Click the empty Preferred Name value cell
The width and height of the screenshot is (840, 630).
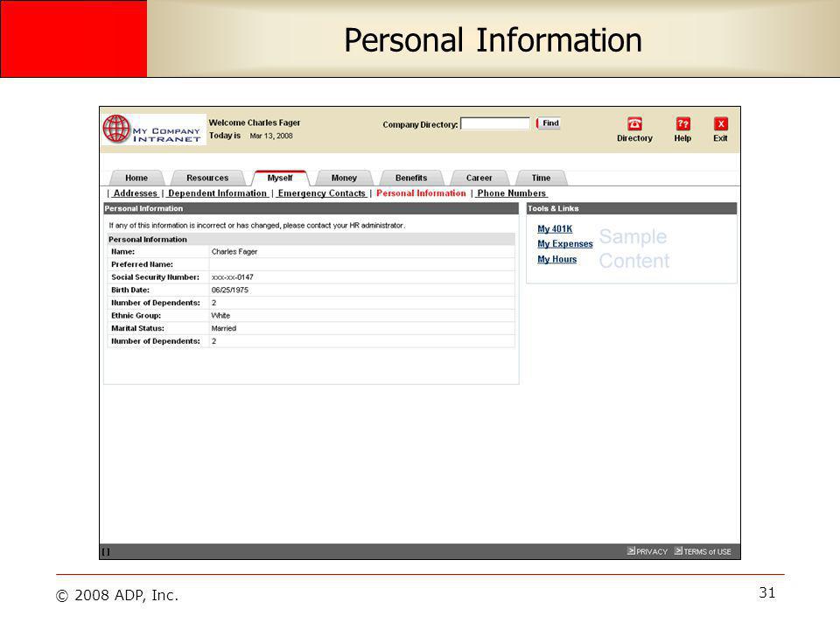(361, 264)
